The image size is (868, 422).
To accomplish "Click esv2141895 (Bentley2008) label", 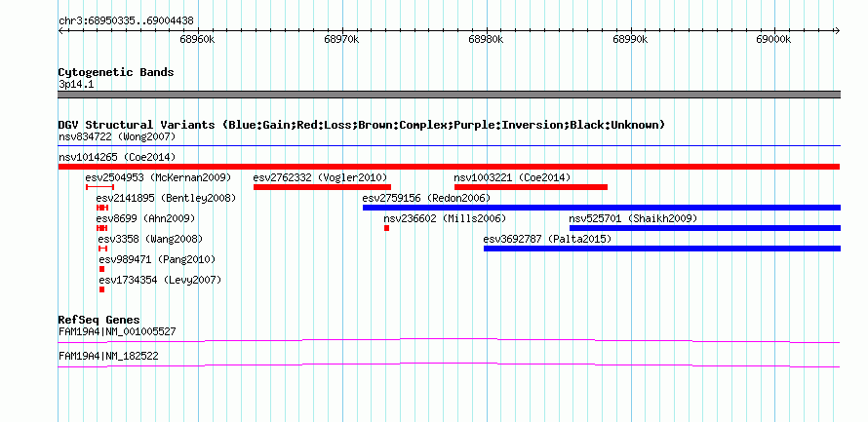I will [166, 198].
